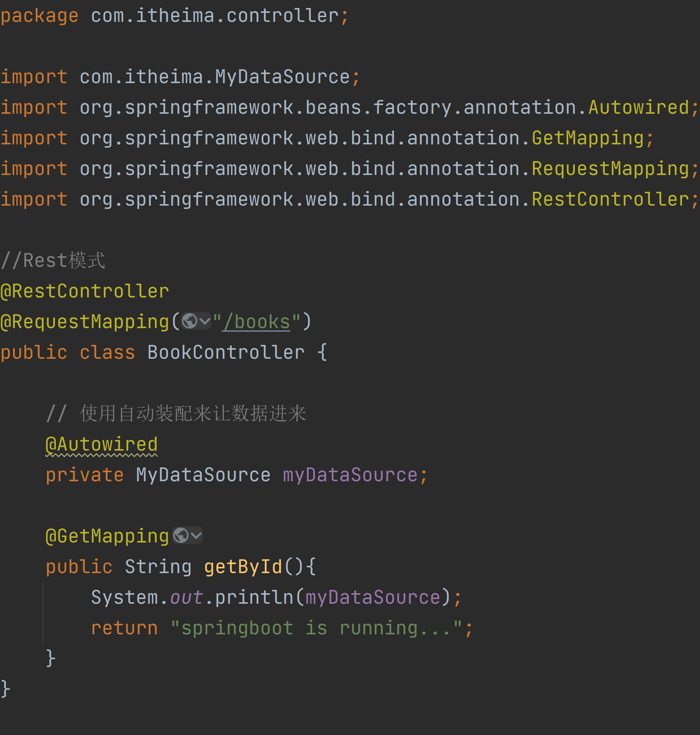Expand the chevron next to "/books" URL
The image size is (700, 735).
coord(205,321)
